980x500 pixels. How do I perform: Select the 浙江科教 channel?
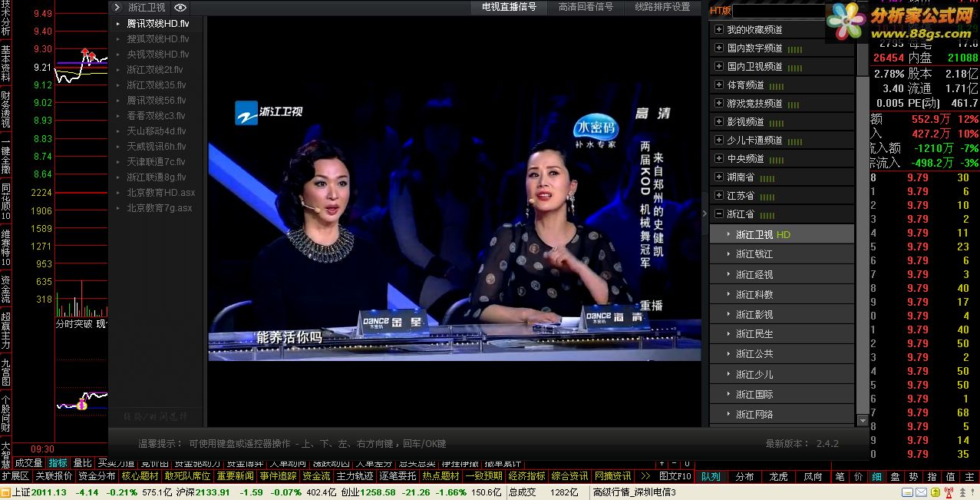[781, 294]
